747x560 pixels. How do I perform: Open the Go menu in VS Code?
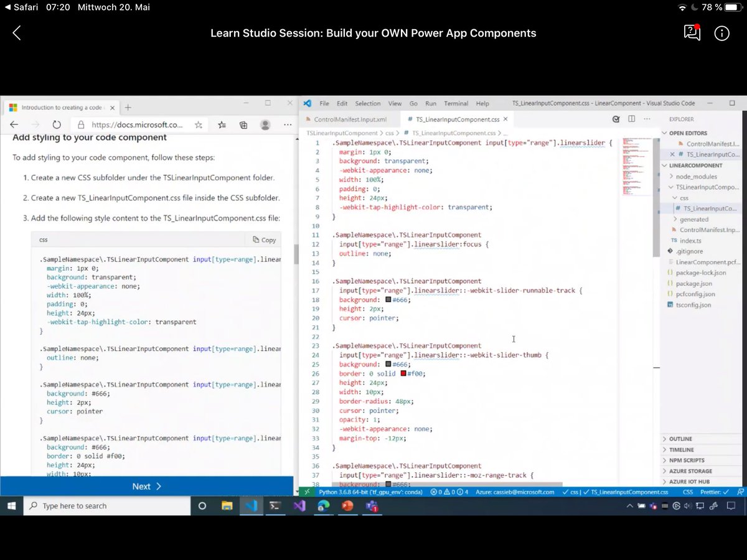(414, 103)
